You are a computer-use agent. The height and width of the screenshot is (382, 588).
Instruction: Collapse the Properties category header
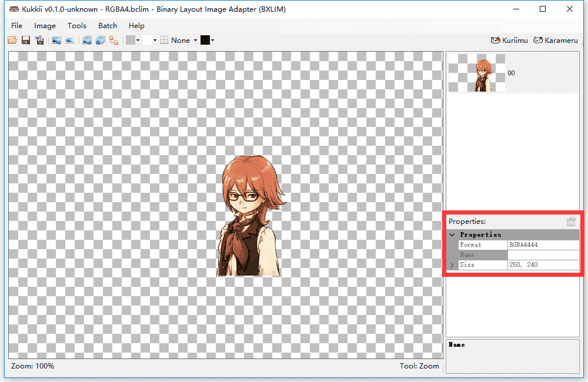[x=452, y=234]
